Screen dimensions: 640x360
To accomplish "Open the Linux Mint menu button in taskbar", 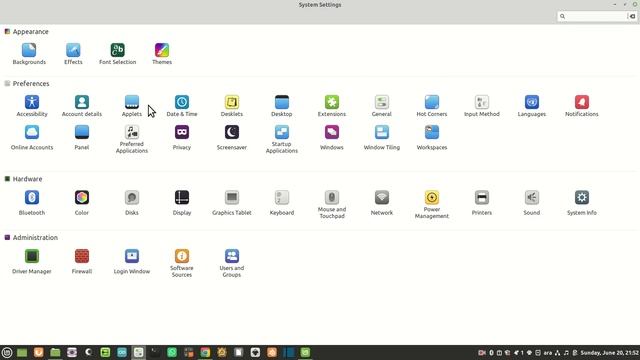I will click(7, 352).
